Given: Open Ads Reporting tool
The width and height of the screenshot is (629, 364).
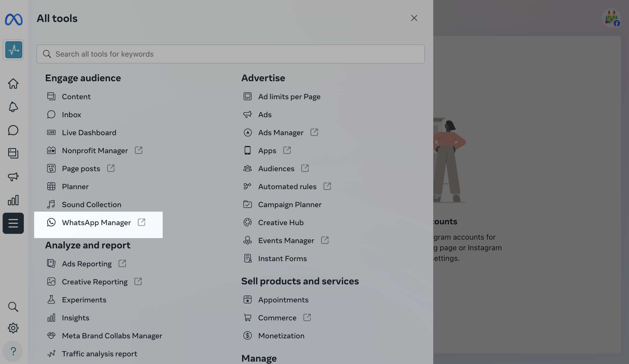Looking at the screenshot, I should [x=87, y=264].
